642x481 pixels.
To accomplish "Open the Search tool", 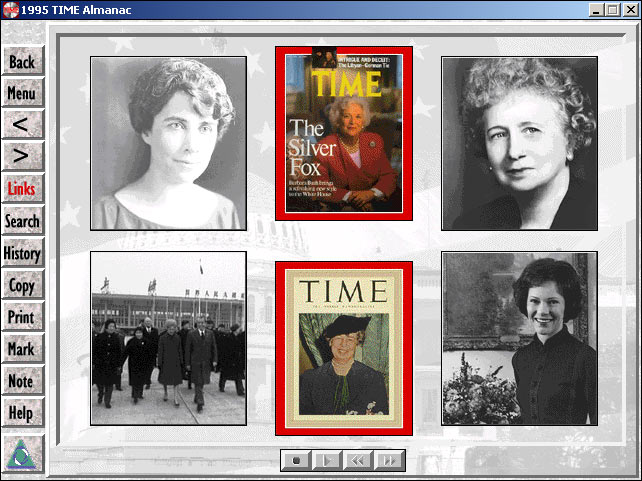I will pos(22,221).
